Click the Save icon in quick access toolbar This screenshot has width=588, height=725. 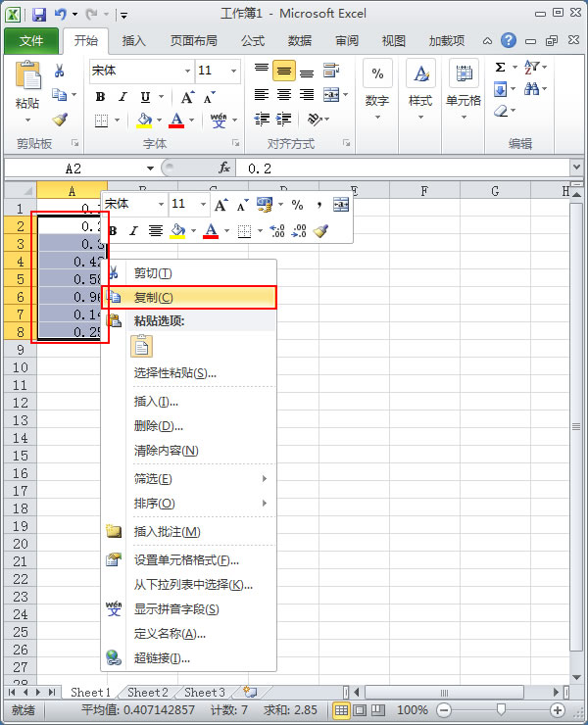click(x=39, y=15)
